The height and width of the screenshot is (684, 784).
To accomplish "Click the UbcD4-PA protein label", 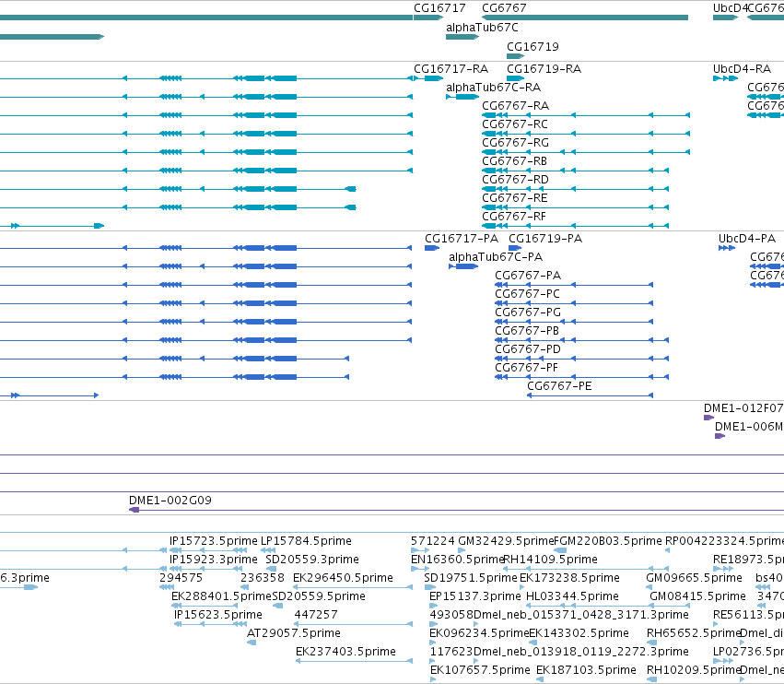I will point(747,238).
